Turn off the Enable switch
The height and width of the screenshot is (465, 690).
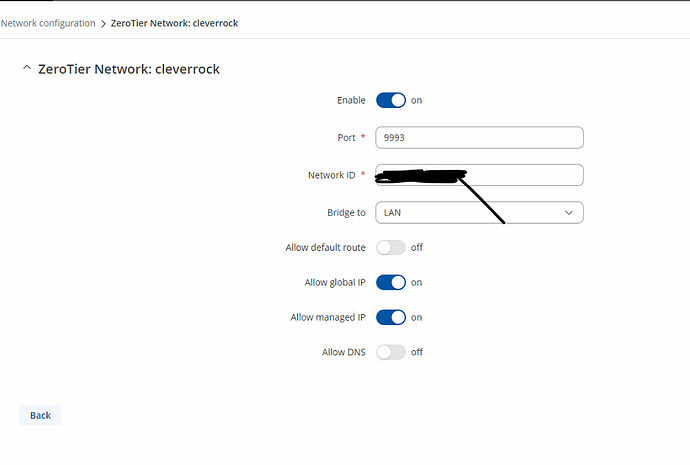click(x=391, y=100)
